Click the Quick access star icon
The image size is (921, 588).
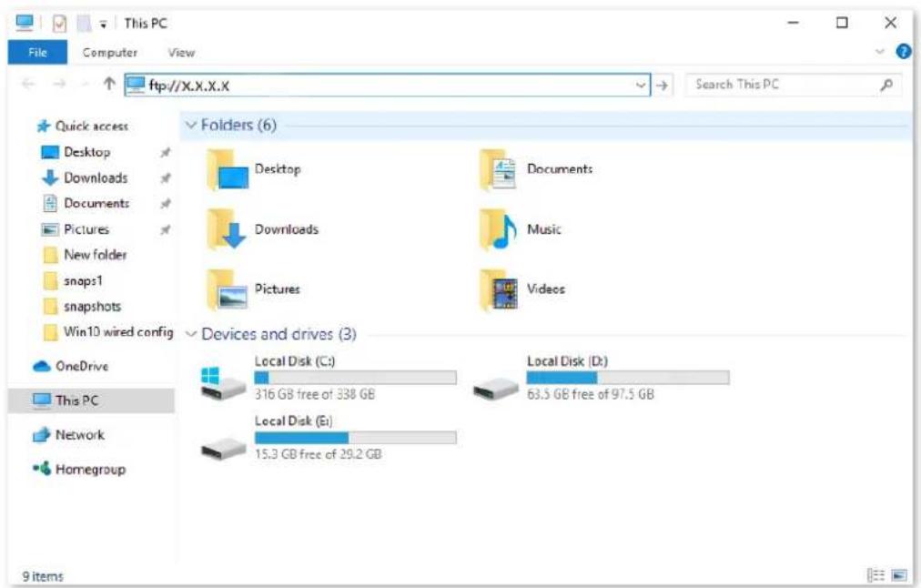point(43,127)
